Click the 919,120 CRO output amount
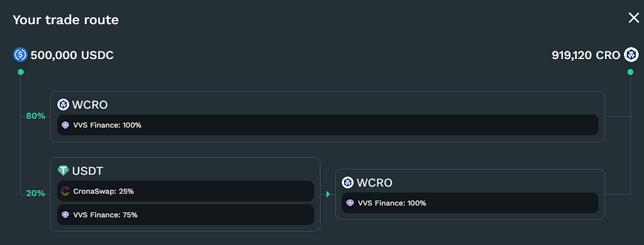The image size is (644, 245). click(x=586, y=55)
